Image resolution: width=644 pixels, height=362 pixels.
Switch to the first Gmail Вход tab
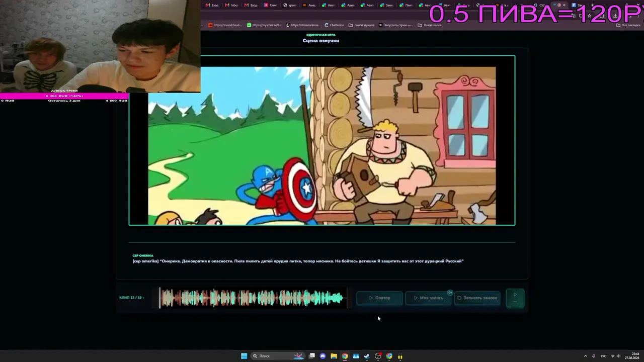pyautogui.click(x=212, y=5)
